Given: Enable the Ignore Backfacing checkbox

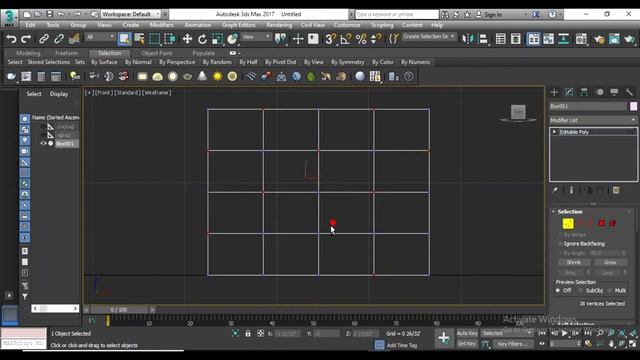Looking at the screenshot, I should point(561,244).
